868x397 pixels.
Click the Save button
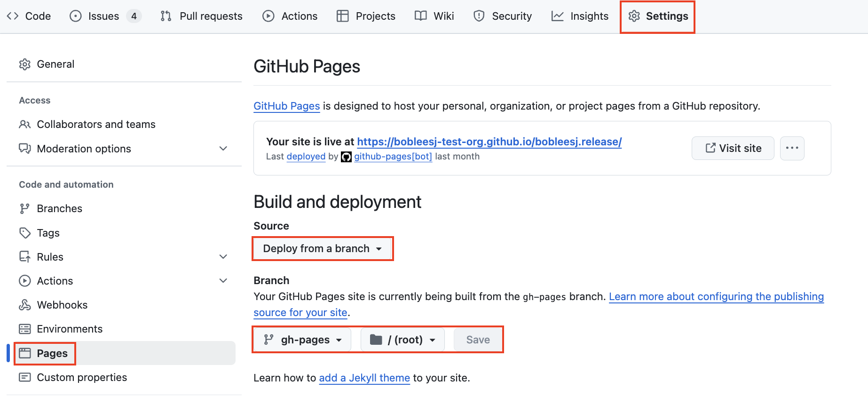tap(478, 340)
